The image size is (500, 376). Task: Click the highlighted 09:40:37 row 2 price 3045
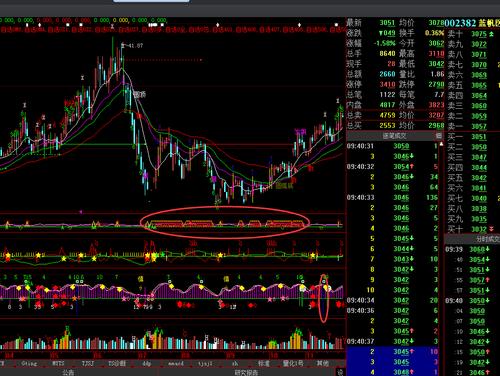tap(401, 352)
